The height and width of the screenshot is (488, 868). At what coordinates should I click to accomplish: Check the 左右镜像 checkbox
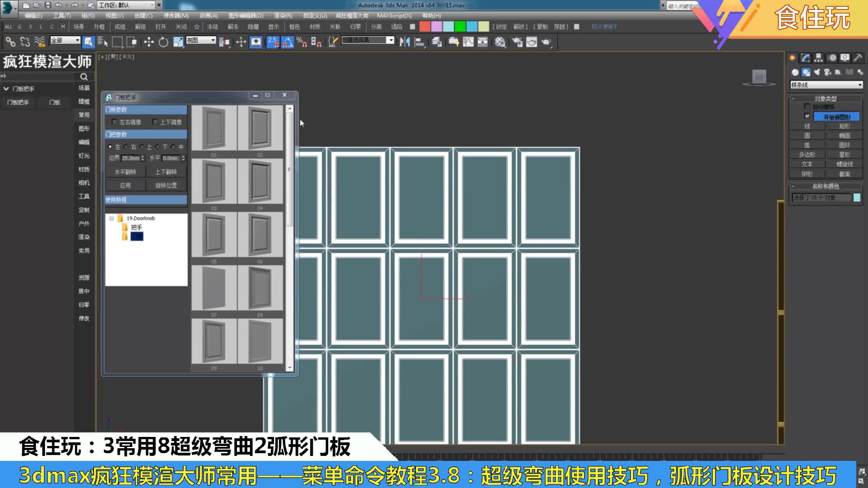114,122
